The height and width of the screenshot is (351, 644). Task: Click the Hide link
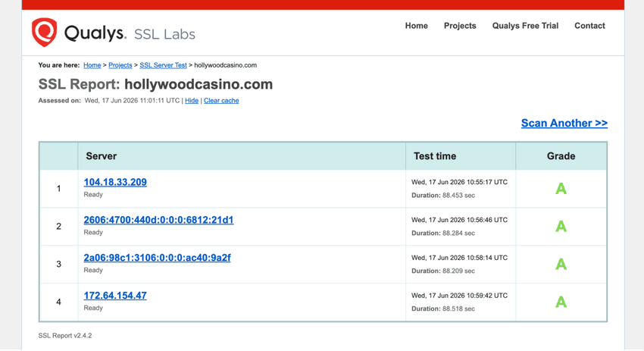192,100
